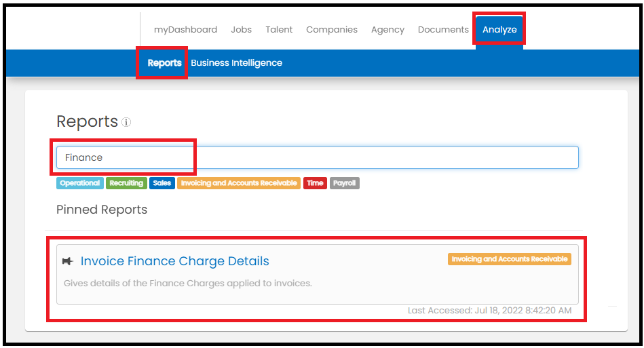Filter by the Payroll tag

pyautogui.click(x=344, y=183)
